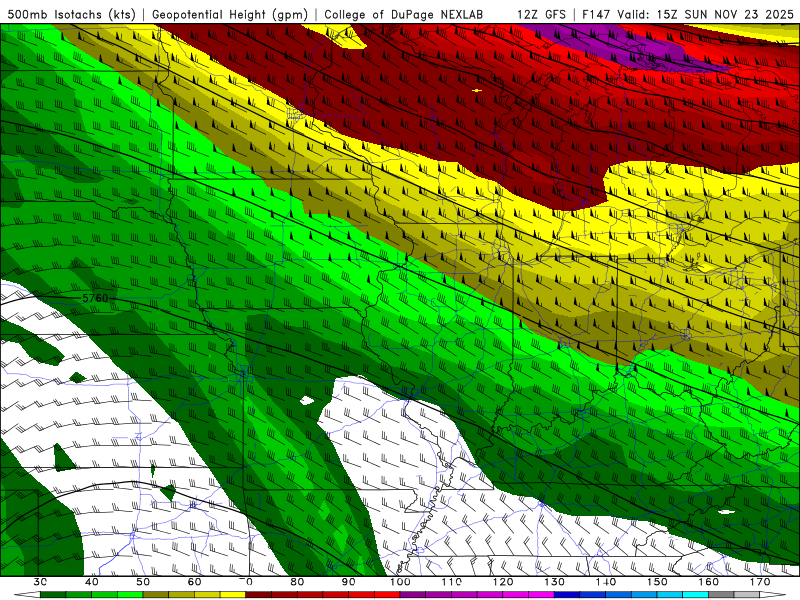Click the '130' legend value
Viewport: 800px width, 600px height.
pos(555,582)
